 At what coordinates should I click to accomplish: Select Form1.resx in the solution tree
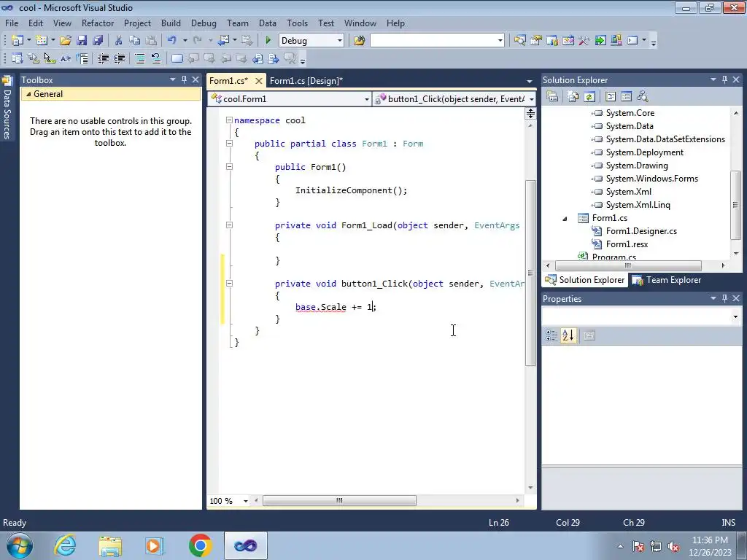click(627, 244)
